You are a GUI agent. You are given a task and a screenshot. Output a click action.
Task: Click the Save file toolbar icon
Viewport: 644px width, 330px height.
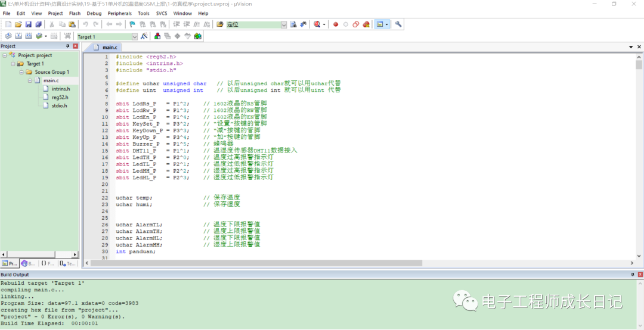click(29, 24)
